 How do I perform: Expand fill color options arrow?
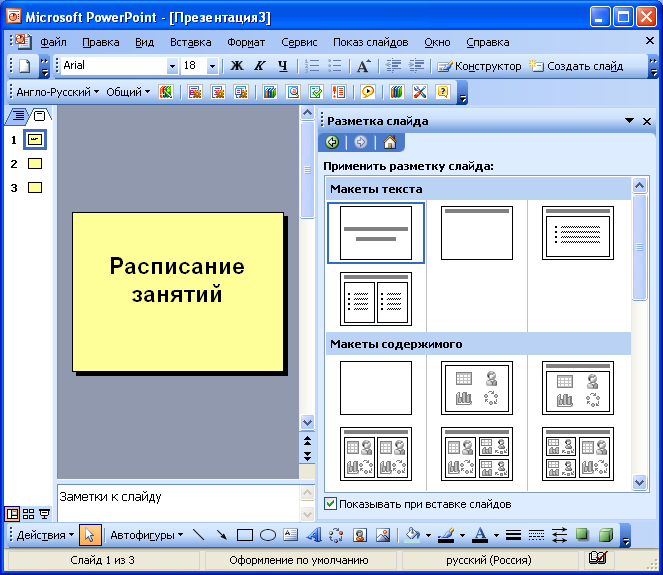[x=428, y=535]
